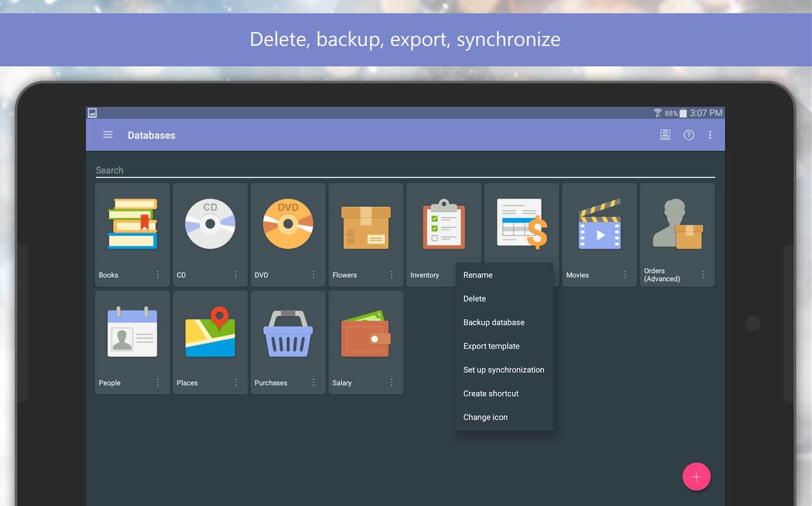Select Set up synchronization option
This screenshot has height=506, width=812.
tap(504, 370)
